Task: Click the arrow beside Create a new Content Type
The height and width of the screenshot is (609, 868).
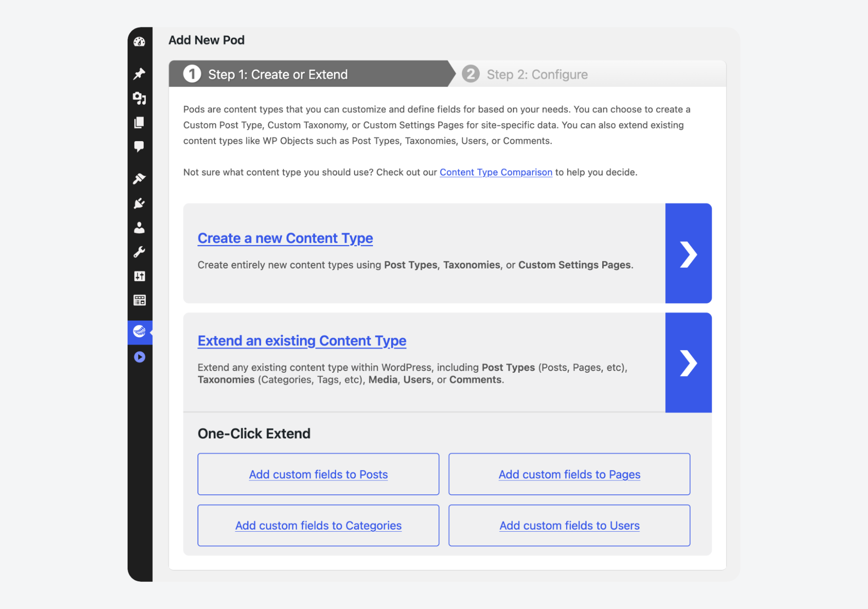Action: click(x=688, y=254)
